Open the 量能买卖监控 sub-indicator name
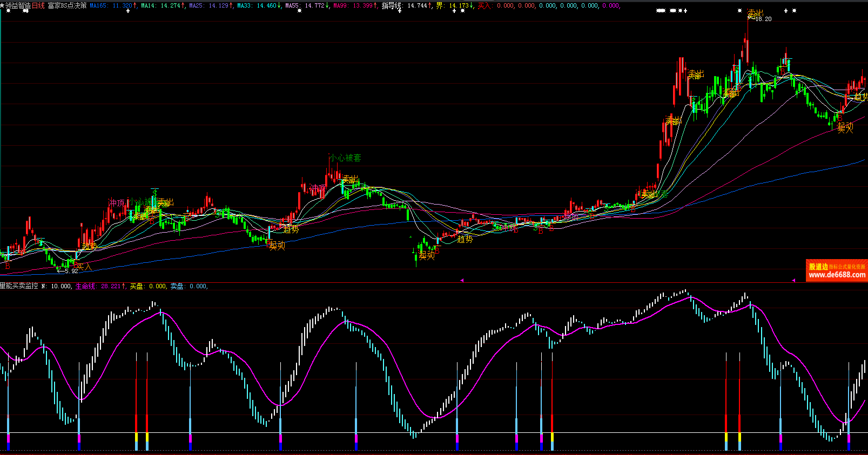 click(19, 286)
